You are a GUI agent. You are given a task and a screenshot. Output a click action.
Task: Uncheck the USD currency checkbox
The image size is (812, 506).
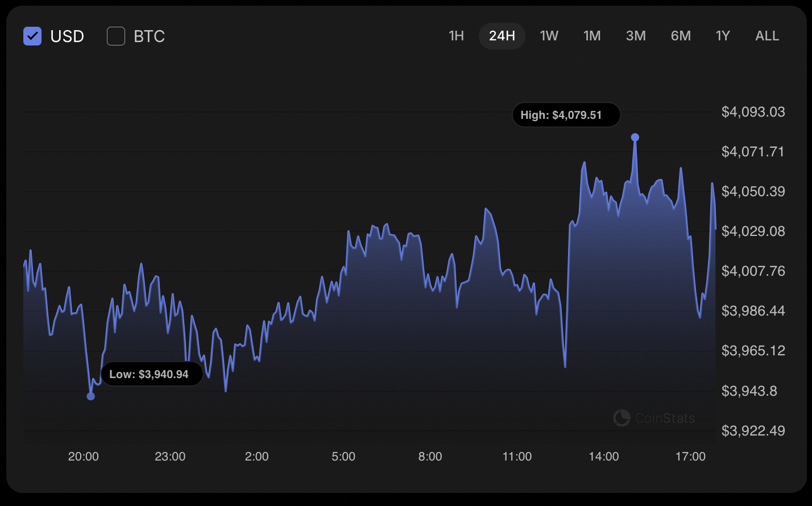(32, 36)
